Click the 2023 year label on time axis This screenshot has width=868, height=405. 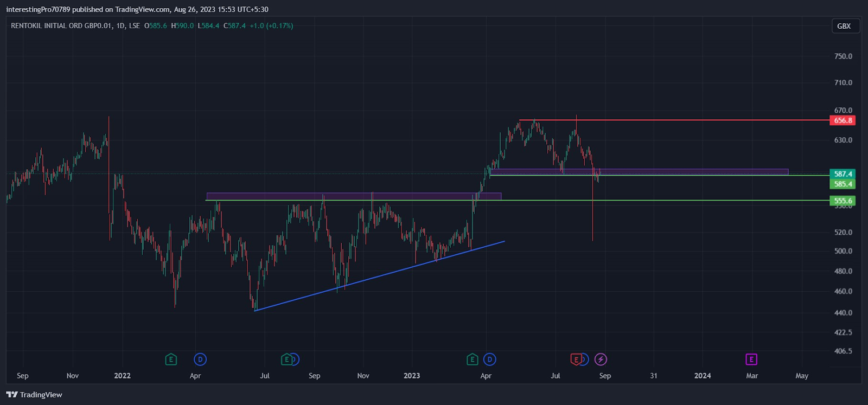click(412, 376)
